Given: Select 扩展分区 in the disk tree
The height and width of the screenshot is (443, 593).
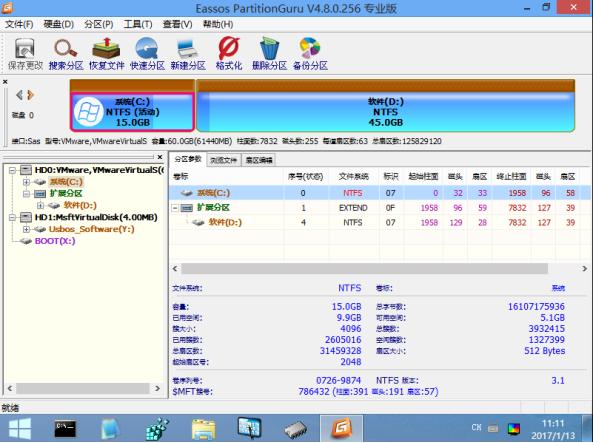Looking at the screenshot, I should (66, 194).
